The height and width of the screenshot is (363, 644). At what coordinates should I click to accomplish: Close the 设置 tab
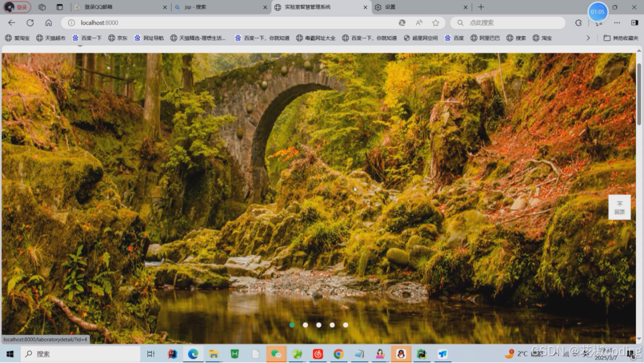[465, 7]
